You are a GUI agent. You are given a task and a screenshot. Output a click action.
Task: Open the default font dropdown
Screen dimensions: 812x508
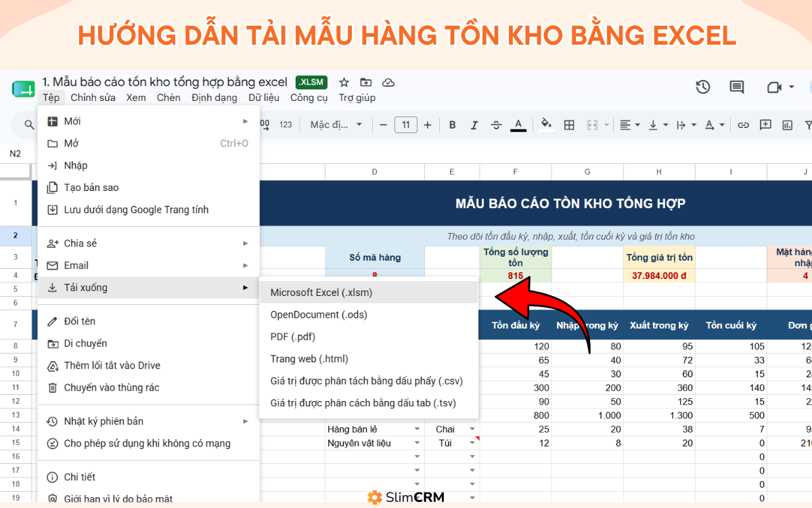pyautogui.click(x=336, y=125)
